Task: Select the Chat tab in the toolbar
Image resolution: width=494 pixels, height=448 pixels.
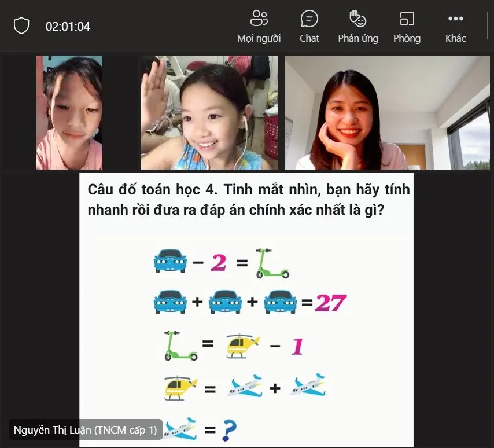Action: [x=309, y=24]
